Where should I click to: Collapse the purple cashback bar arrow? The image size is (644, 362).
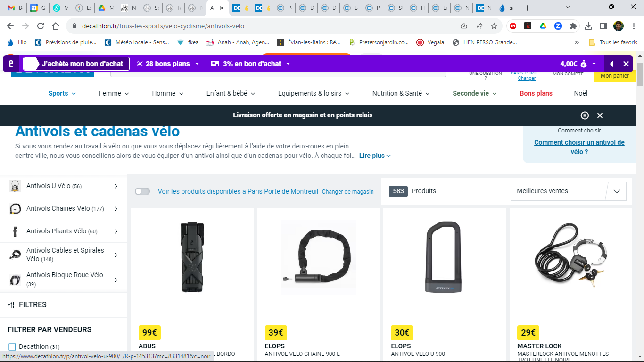point(611,64)
